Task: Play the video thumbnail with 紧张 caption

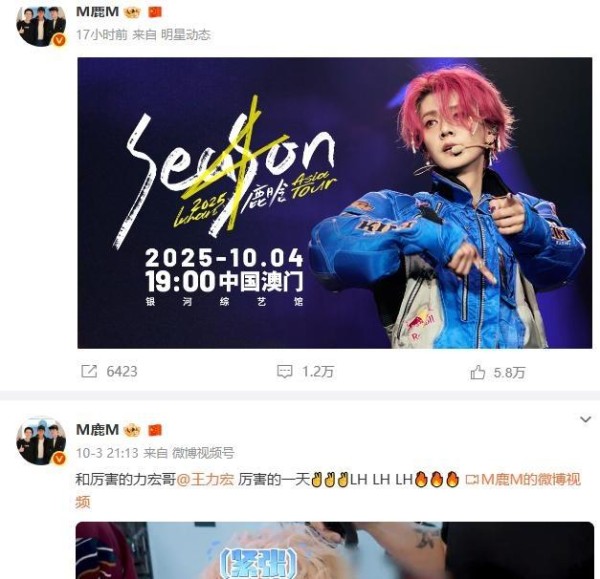Action: coord(335,550)
